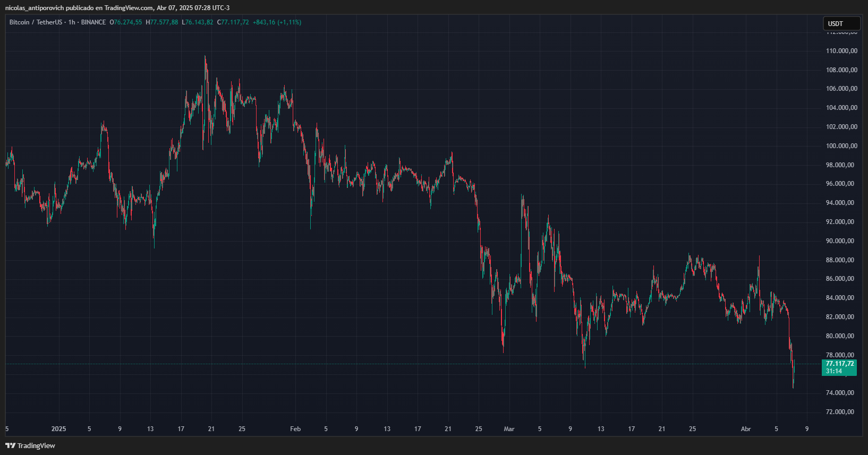The width and height of the screenshot is (868, 455).
Task: Click the low value 76.143,82
Action: (x=199, y=22)
